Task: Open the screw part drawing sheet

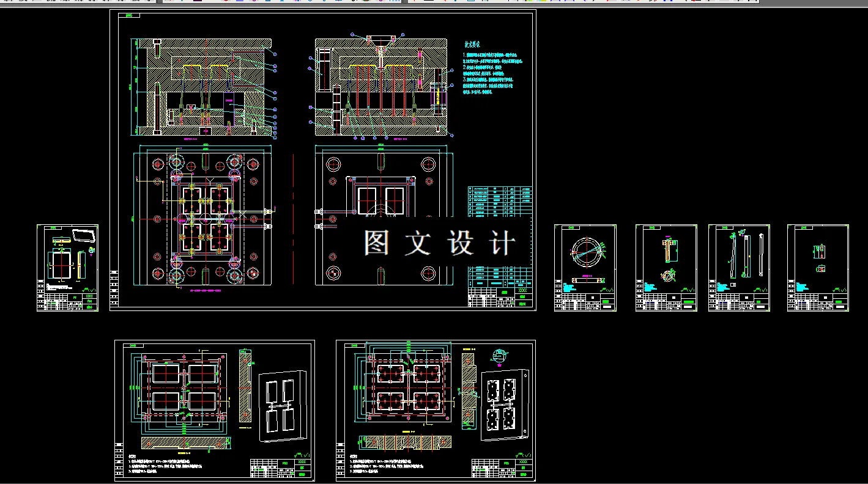Action: click(666, 268)
